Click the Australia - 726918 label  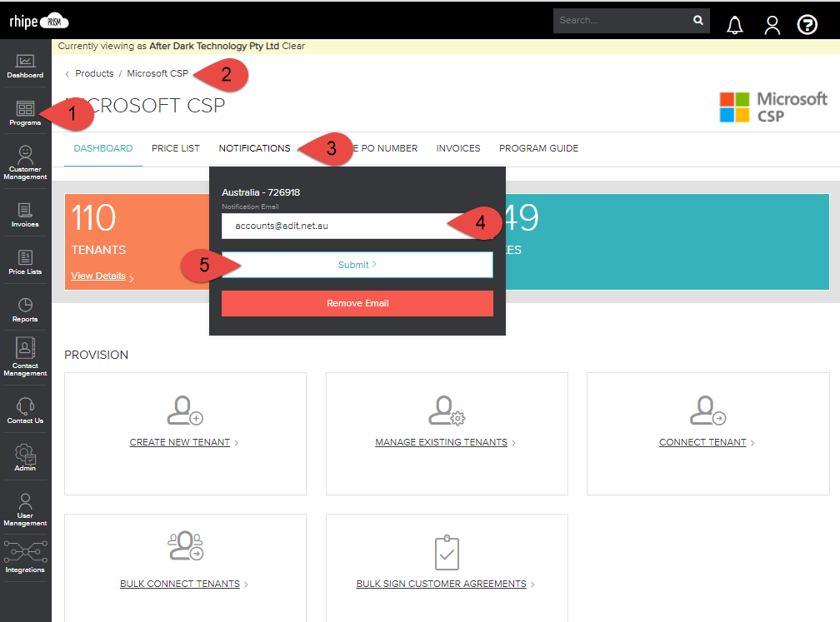coord(261,192)
